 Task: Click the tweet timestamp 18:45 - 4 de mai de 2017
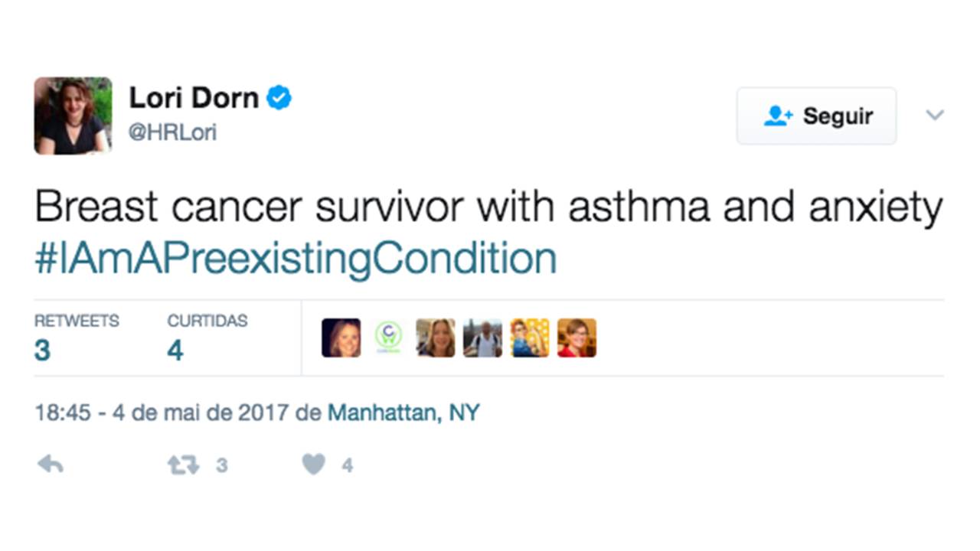(x=162, y=413)
